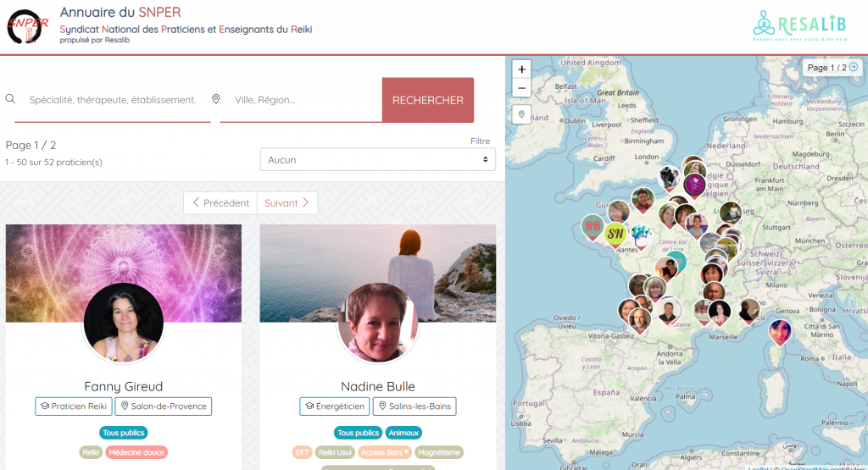
Task: Click the EFT tag
Action: (303, 452)
